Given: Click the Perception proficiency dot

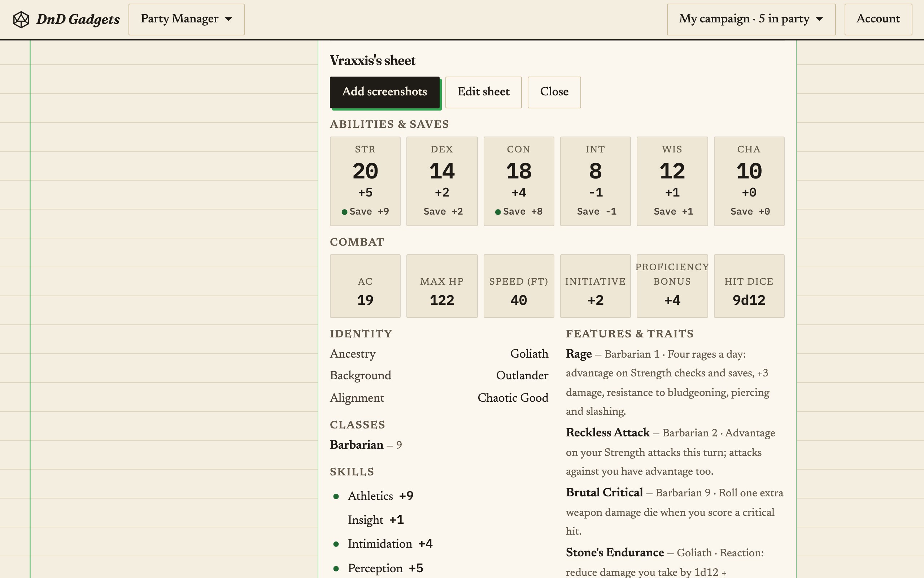Looking at the screenshot, I should pos(336,569).
